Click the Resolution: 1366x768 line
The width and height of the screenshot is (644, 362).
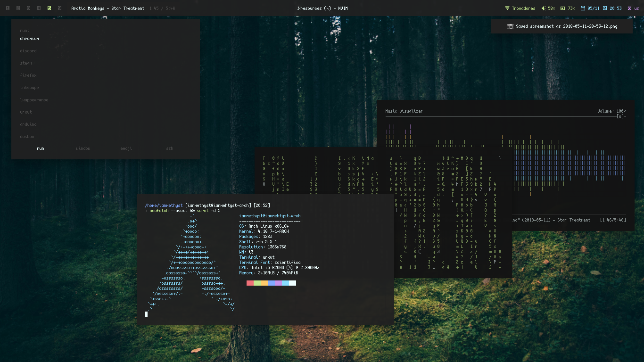pos(263,247)
